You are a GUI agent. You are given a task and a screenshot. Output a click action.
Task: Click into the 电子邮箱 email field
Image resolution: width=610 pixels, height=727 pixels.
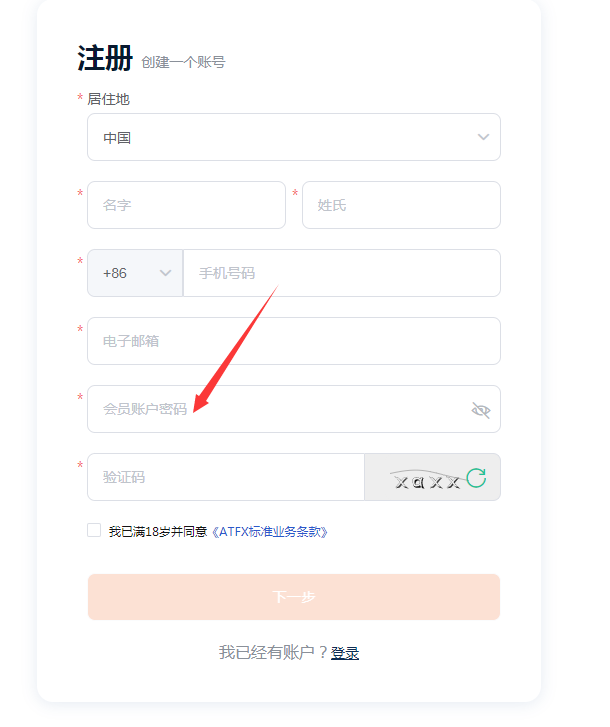(294, 341)
